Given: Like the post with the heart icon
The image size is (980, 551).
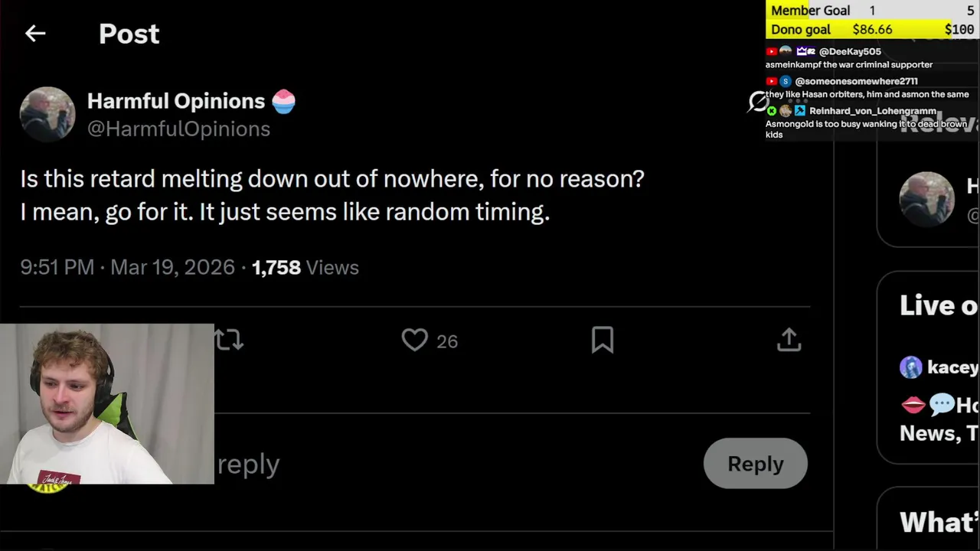Looking at the screenshot, I should [415, 340].
